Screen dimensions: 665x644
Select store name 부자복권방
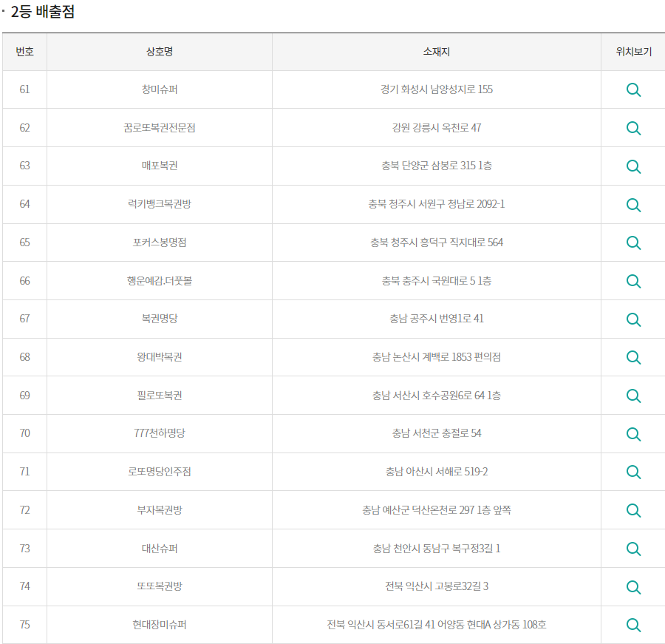160,509
